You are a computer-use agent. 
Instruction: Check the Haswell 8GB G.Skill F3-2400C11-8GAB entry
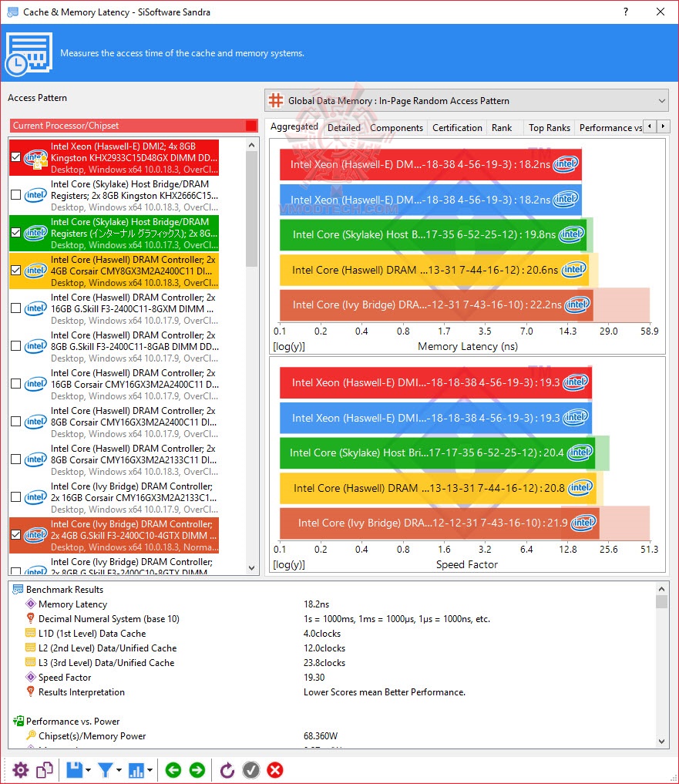pos(15,346)
